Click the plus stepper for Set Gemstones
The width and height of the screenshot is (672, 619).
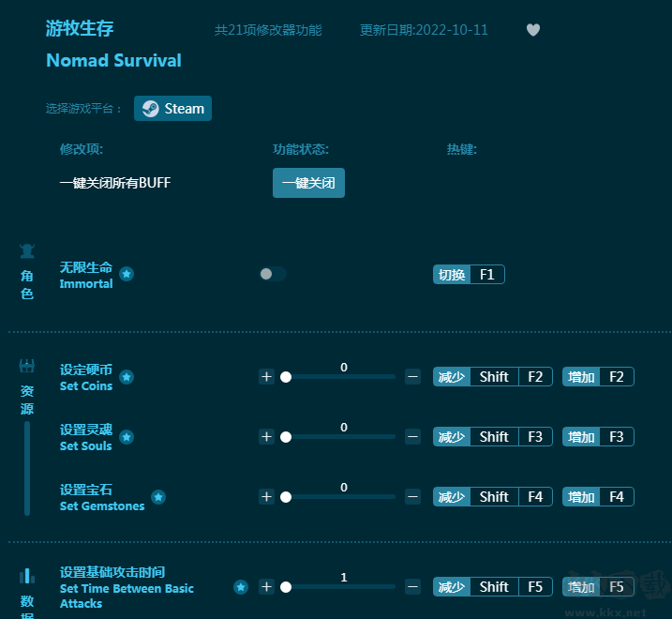pos(266,497)
